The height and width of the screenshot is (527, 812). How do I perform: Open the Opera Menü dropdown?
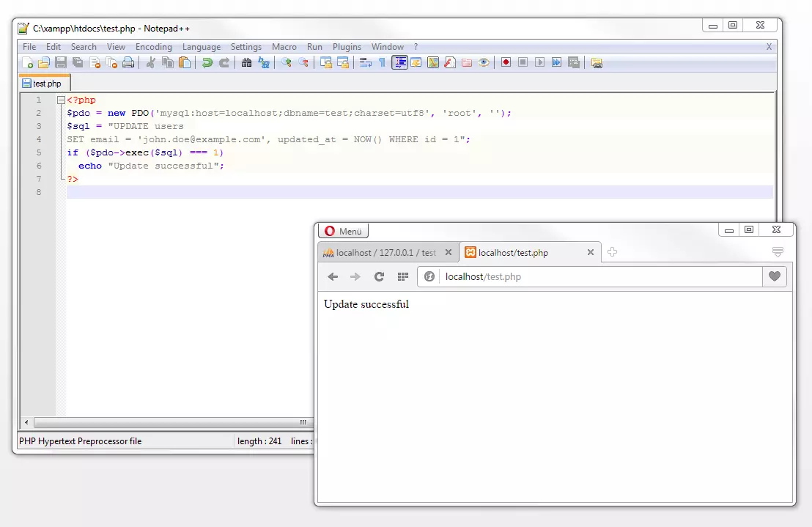[343, 231]
